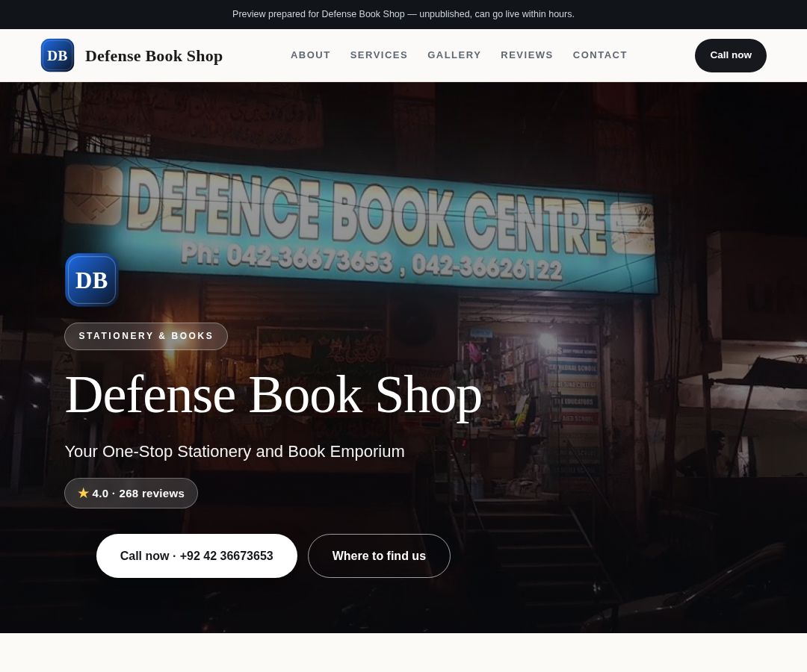Click the hero heading Defense Book Shop

[273, 395]
